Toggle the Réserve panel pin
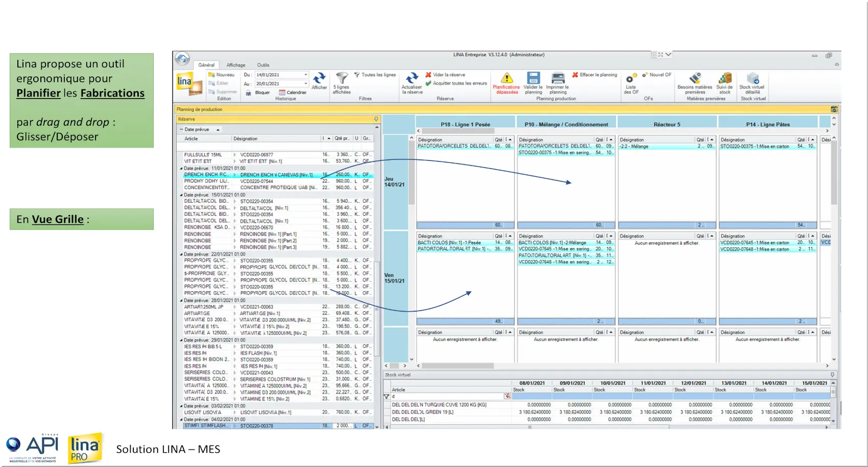868x467 pixels. click(x=376, y=119)
